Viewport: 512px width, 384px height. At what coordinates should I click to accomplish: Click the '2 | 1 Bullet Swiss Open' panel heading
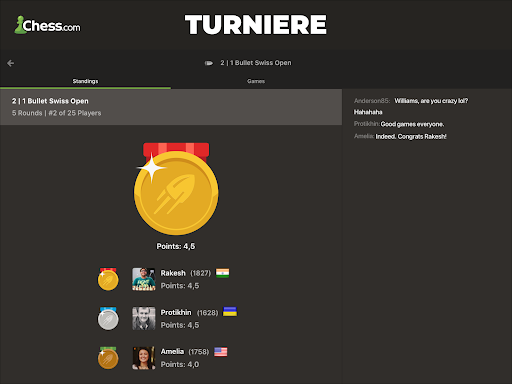tap(50, 101)
